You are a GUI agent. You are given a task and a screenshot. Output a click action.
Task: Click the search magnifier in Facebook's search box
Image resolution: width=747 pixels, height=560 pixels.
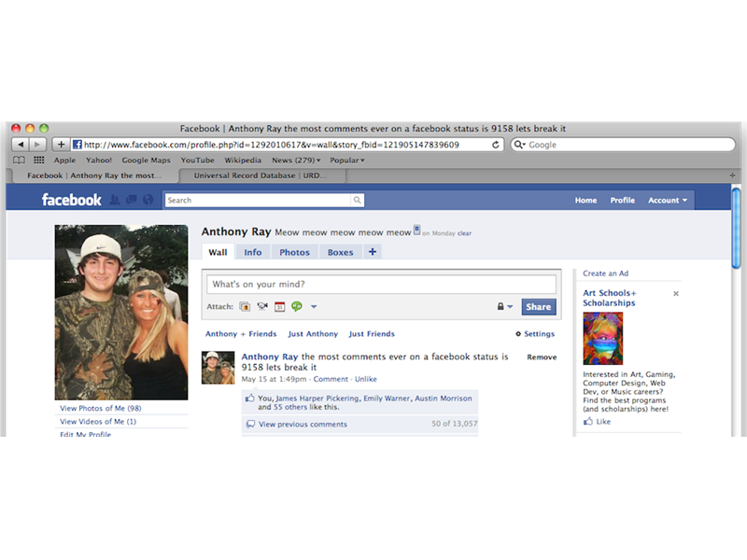[357, 200]
